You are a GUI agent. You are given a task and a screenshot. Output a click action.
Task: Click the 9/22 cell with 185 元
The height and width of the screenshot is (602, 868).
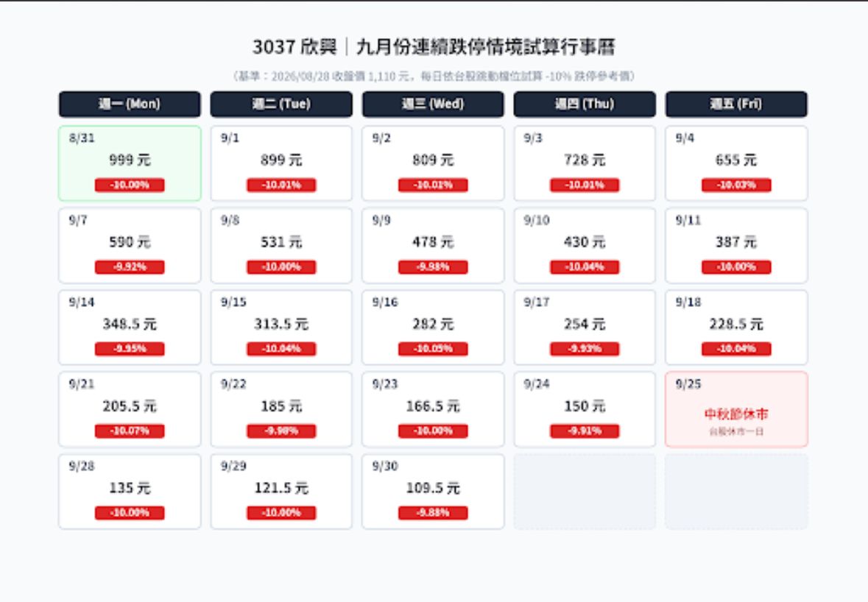click(281, 409)
